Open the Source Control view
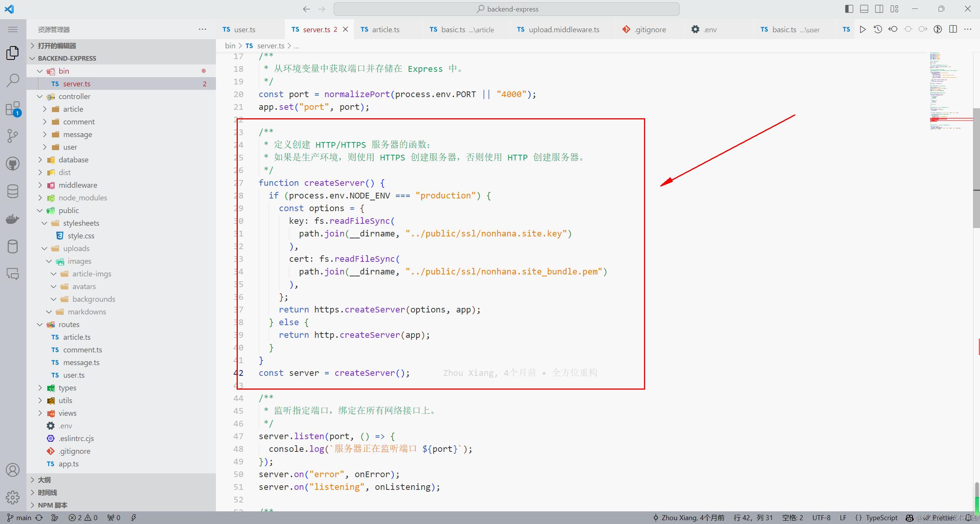 pos(13,136)
